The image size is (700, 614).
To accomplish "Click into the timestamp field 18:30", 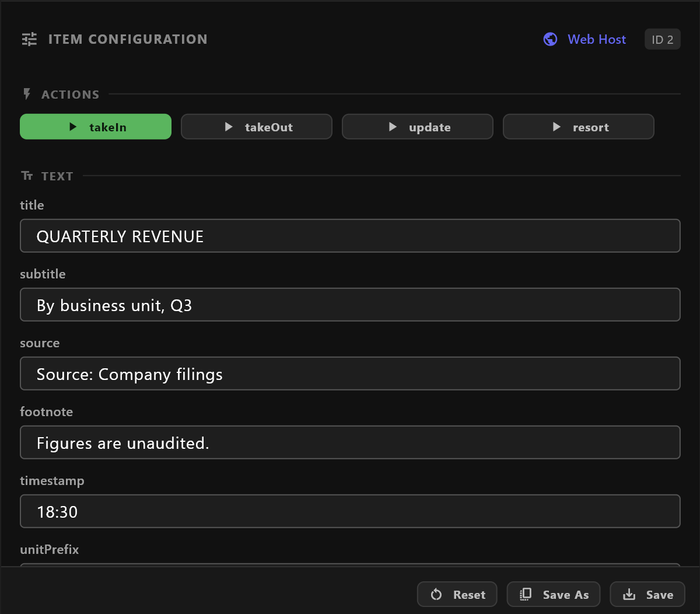I will pos(350,511).
